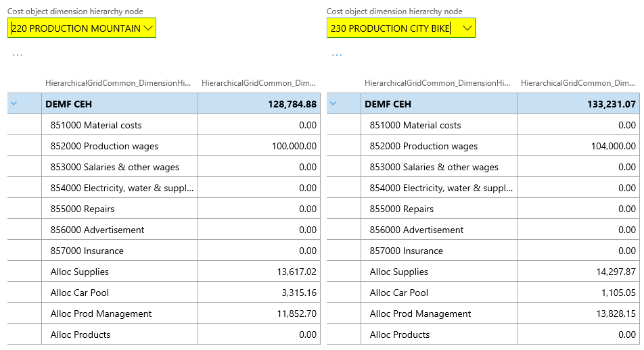
Task: Select Alloc Car Pool row in right grid
Action: [399, 293]
